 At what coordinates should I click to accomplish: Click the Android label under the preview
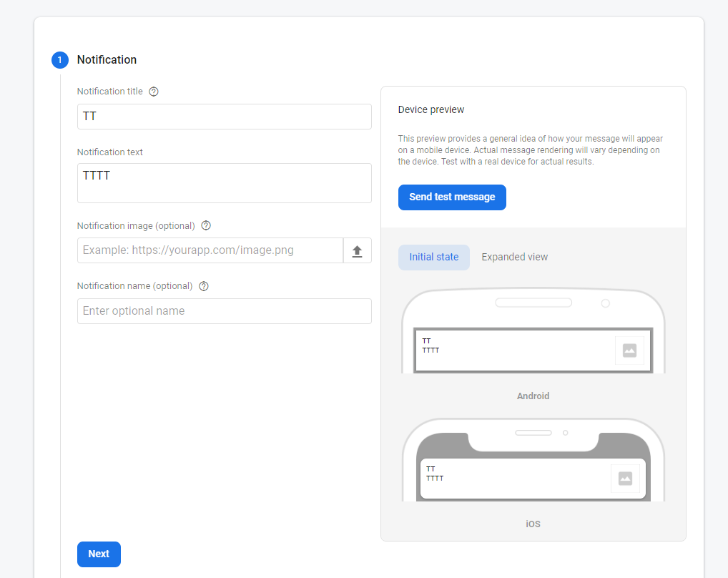click(x=533, y=396)
